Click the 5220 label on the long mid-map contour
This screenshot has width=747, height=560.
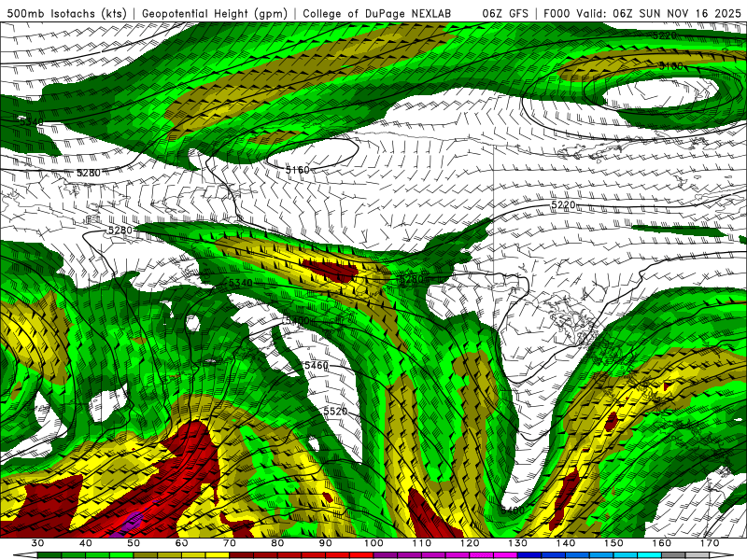point(563,204)
